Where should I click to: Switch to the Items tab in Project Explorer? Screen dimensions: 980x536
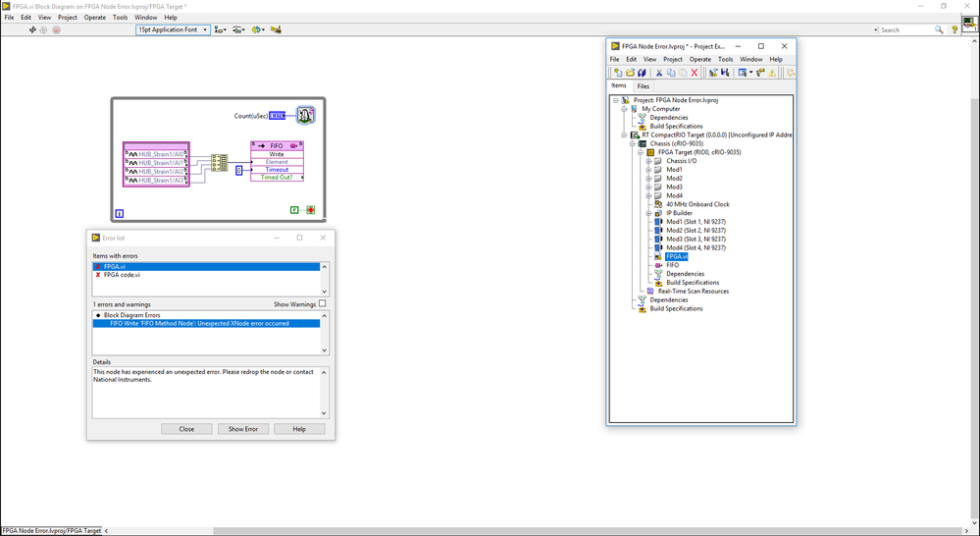tap(619, 85)
